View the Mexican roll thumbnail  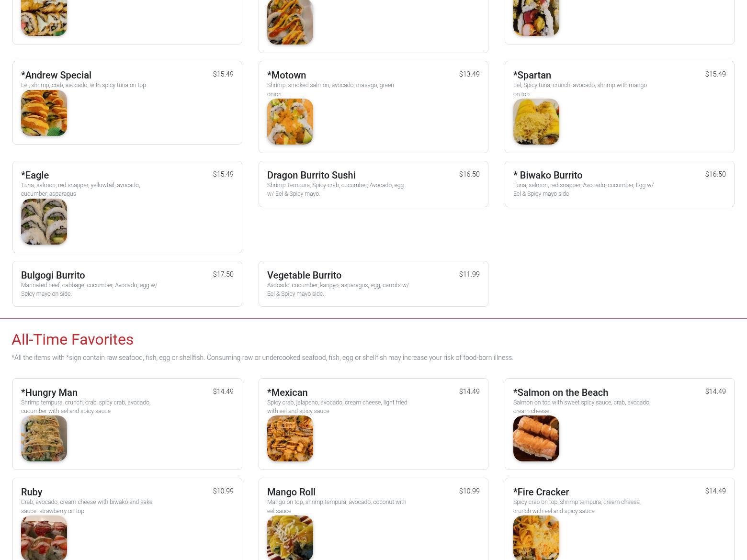tap(290, 438)
